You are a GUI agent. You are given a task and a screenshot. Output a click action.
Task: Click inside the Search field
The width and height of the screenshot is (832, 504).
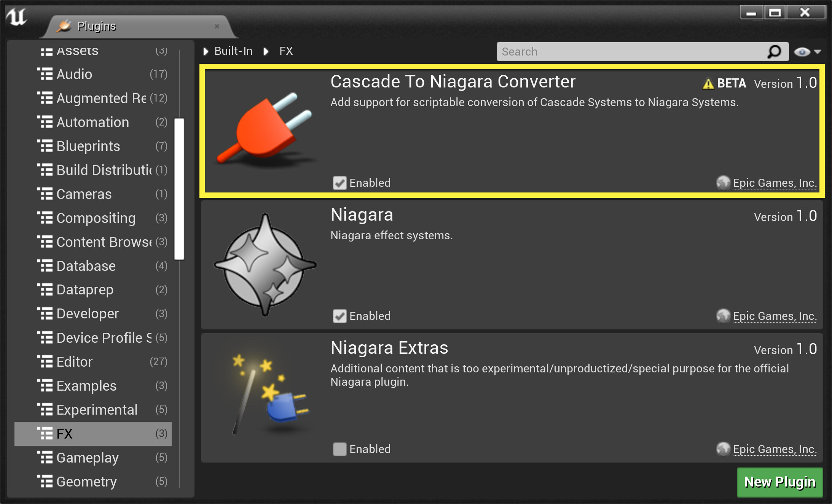(628, 51)
